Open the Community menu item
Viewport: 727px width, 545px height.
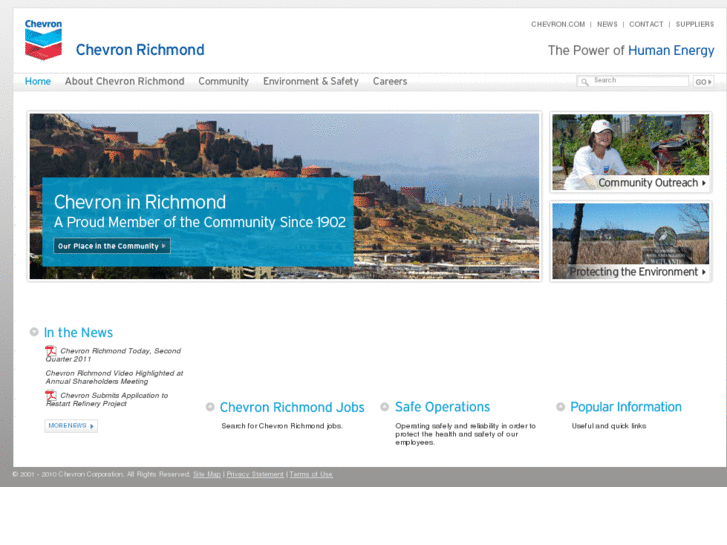tap(223, 81)
